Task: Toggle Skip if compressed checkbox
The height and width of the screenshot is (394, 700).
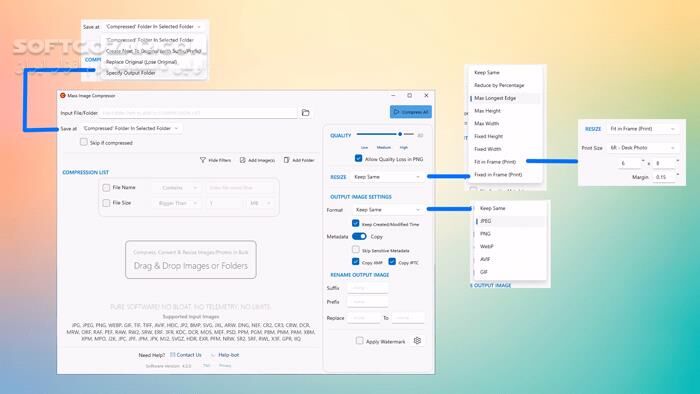Action: tap(83, 142)
